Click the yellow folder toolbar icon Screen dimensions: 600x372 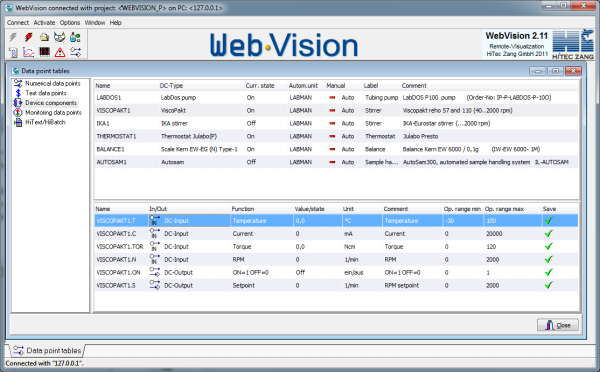(x=44, y=37)
